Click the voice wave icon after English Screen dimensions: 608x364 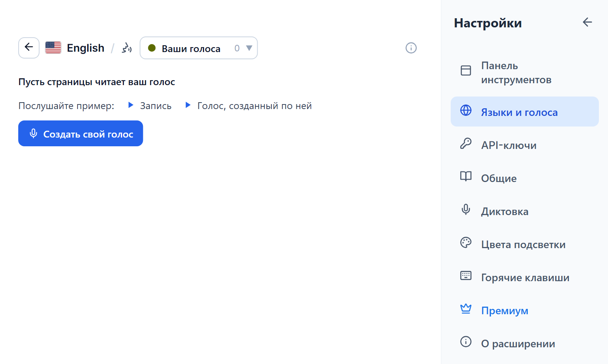coord(127,48)
